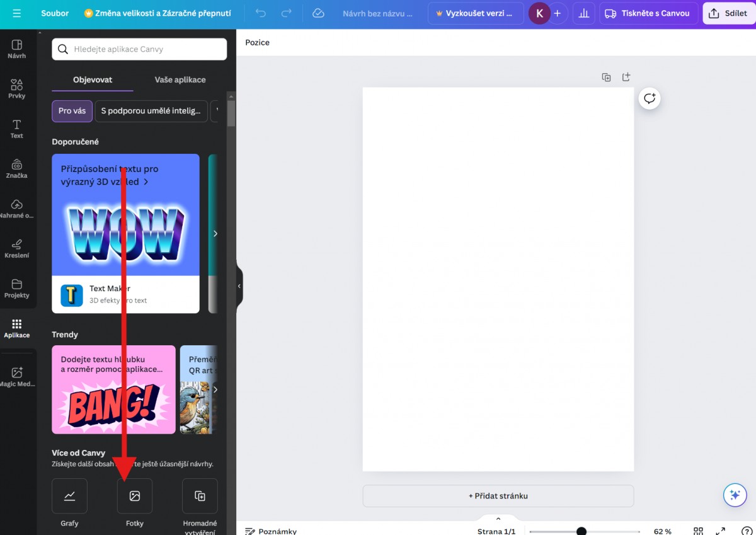This screenshot has height=535, width=756.
Task: Select S podporou umělé inteligence chip
Action: [x=151, y=111]
